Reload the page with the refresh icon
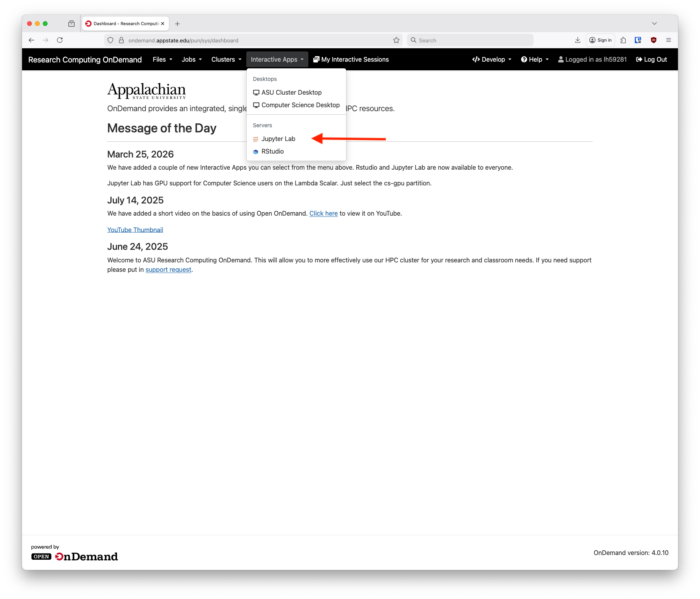This screenshot has height=599, width=700. coord(60,40)
